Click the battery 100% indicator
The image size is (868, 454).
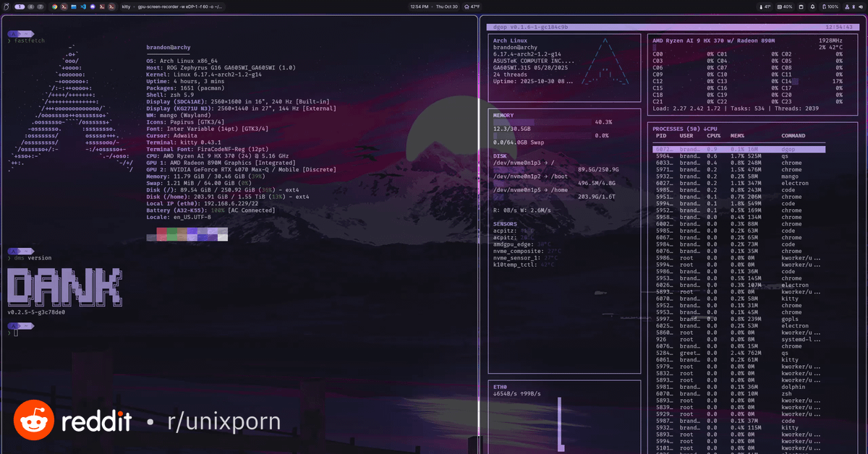[829, 7]
